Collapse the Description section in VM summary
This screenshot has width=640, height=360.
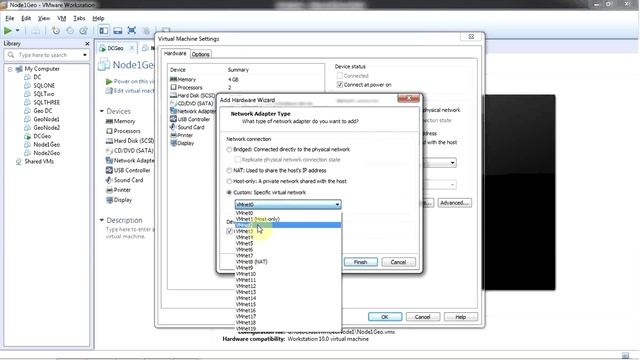[102, 220]
